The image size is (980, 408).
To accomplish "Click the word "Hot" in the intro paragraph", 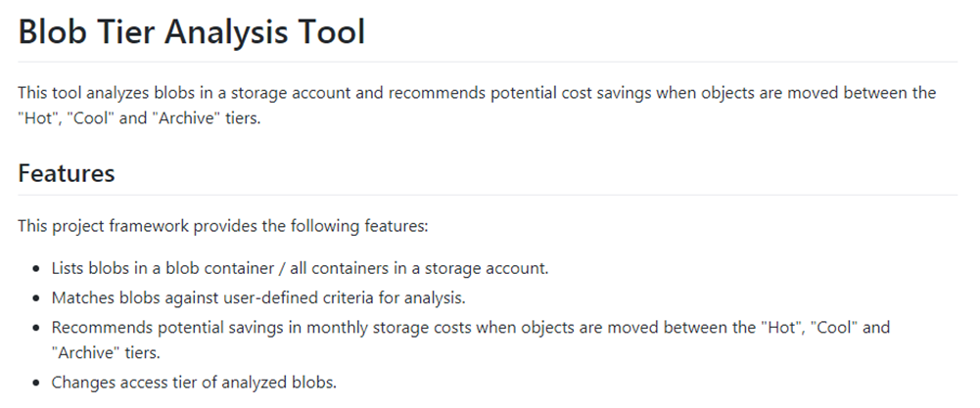I will (x=35, y=117).
